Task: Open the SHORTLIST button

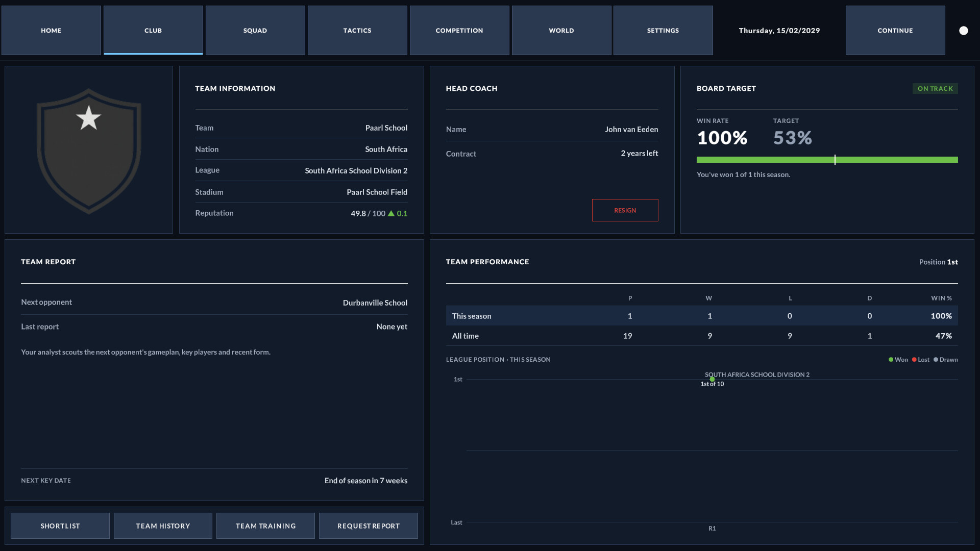Action: tap(60, 526)
